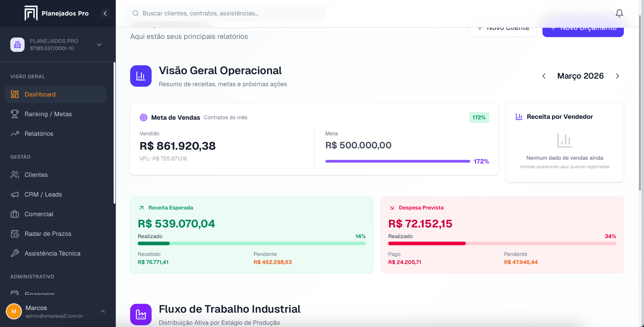Open the notifications bell
Image resolution: width=644 pixels, height=327 pixels.
(619, 13)
